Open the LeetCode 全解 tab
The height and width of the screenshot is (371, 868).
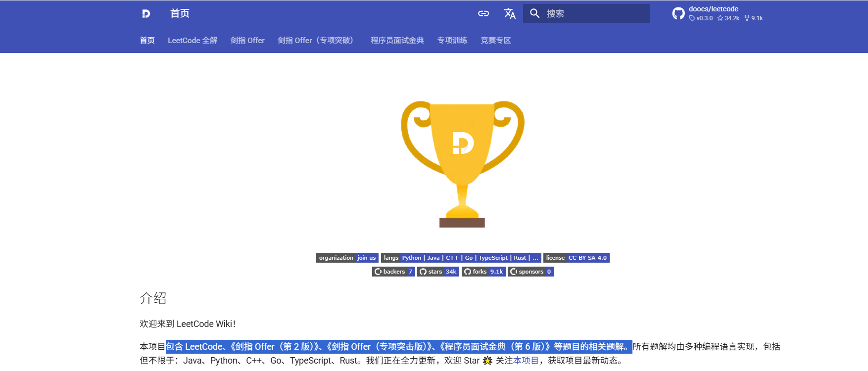coord(193,40)
